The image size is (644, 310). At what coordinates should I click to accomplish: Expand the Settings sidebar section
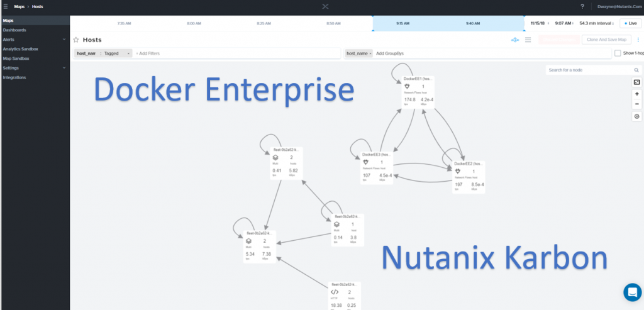(65, 67)
